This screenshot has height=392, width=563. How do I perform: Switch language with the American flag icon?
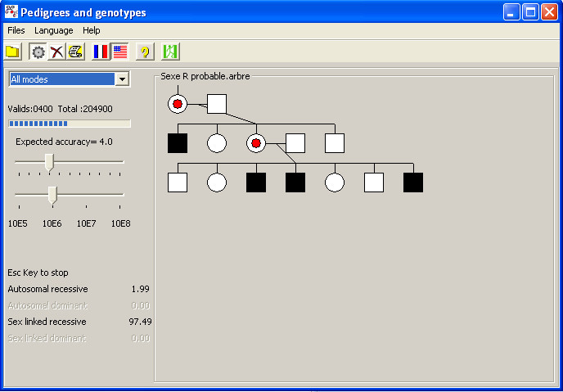120,52
